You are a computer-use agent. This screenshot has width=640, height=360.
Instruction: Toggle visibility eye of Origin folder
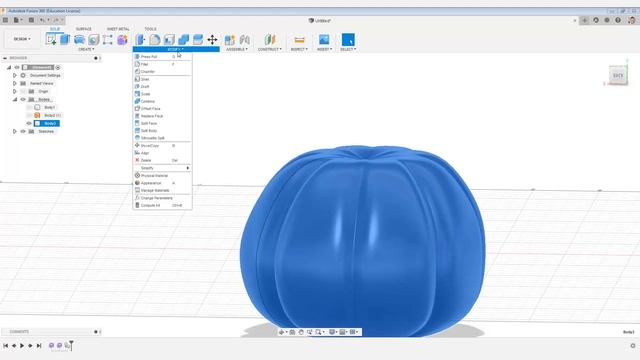tap(23, 91)
